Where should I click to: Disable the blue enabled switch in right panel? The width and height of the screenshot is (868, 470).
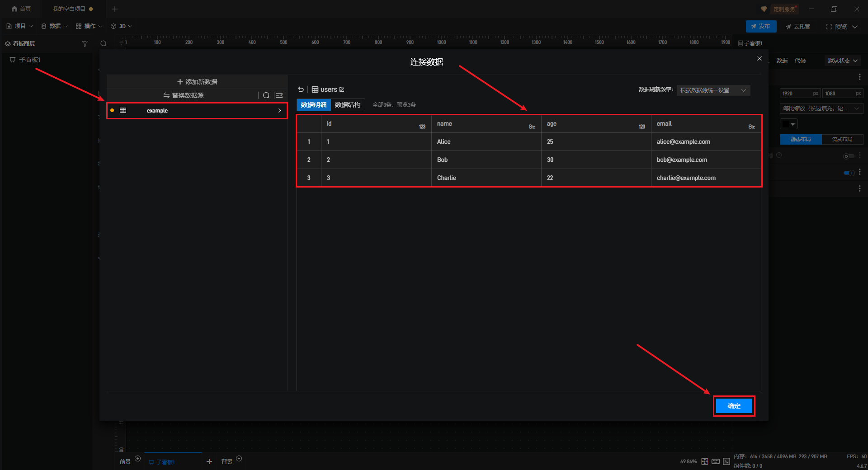click(849, 173)
